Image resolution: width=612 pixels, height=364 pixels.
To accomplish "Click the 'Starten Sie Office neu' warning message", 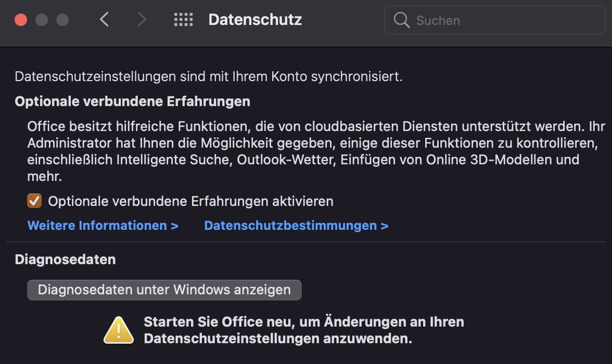I will pos(303,330).
